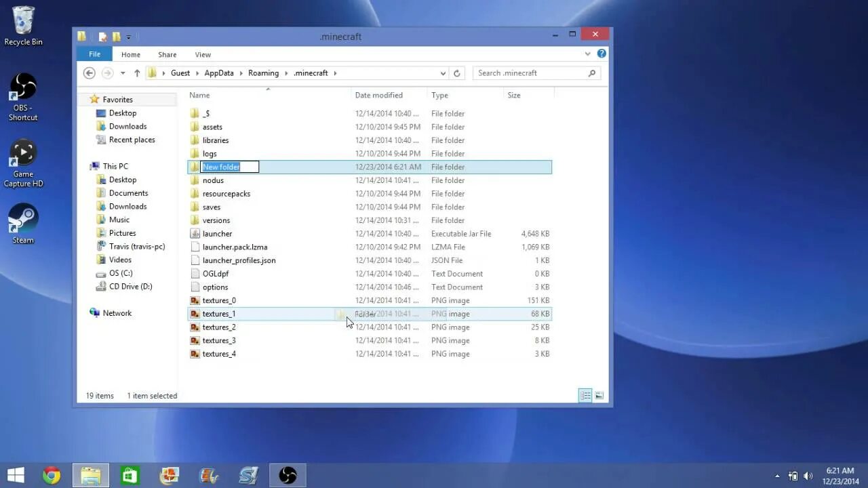Select OS (C:) drive

[120, 273]
